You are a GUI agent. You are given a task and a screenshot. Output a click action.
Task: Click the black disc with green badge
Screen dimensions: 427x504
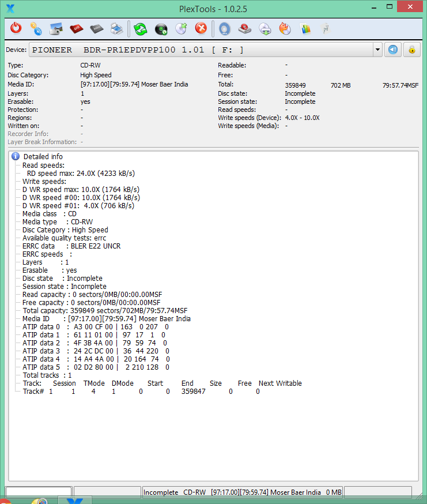coord(161,29)
